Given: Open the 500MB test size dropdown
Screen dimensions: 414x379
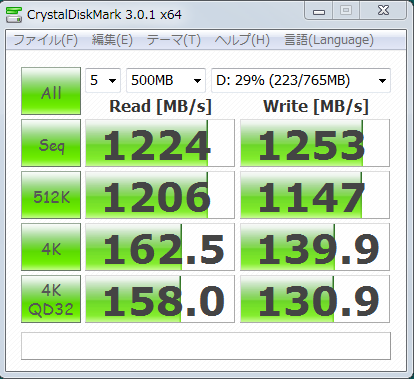Looking at the screenshot, I should (x=166, y=80).
